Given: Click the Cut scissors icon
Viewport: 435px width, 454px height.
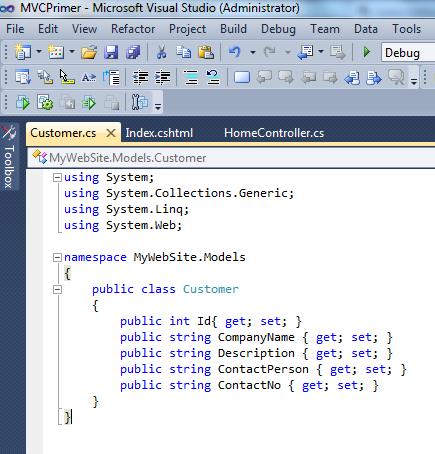Looking at the screenshot, I should coord(162,52).
